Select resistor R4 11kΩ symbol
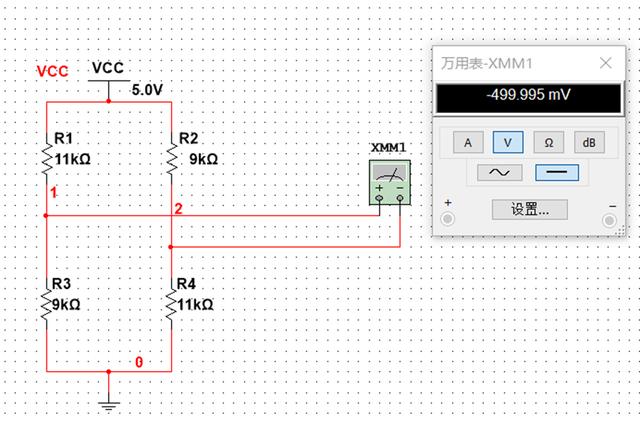The image size is (640, 422). coord(172,305)
